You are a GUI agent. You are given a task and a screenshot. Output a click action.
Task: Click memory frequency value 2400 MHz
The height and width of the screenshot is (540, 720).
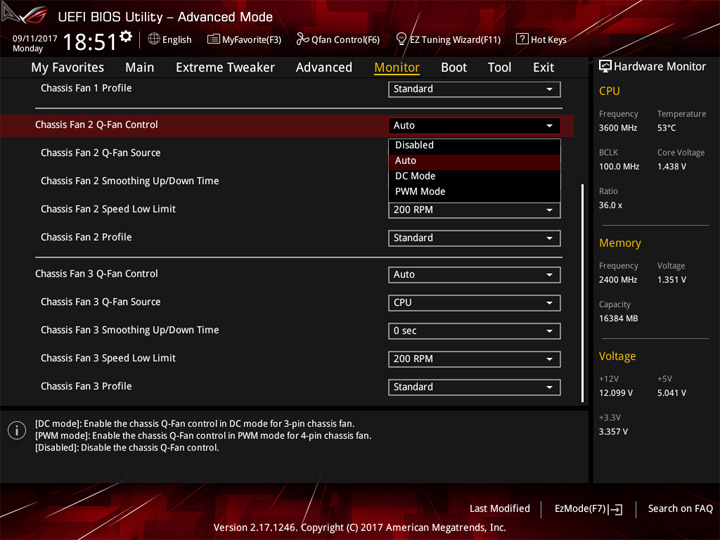pos(618,280)
